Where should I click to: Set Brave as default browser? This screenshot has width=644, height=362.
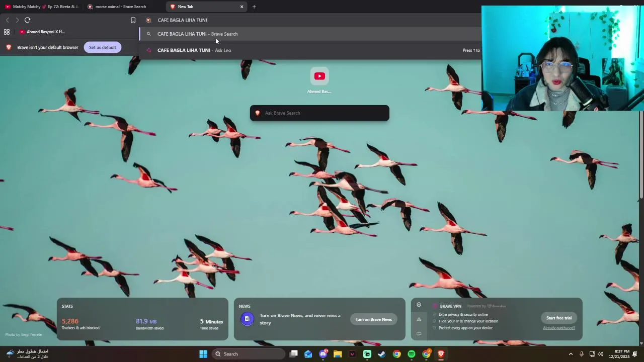[x=102, y=47]
